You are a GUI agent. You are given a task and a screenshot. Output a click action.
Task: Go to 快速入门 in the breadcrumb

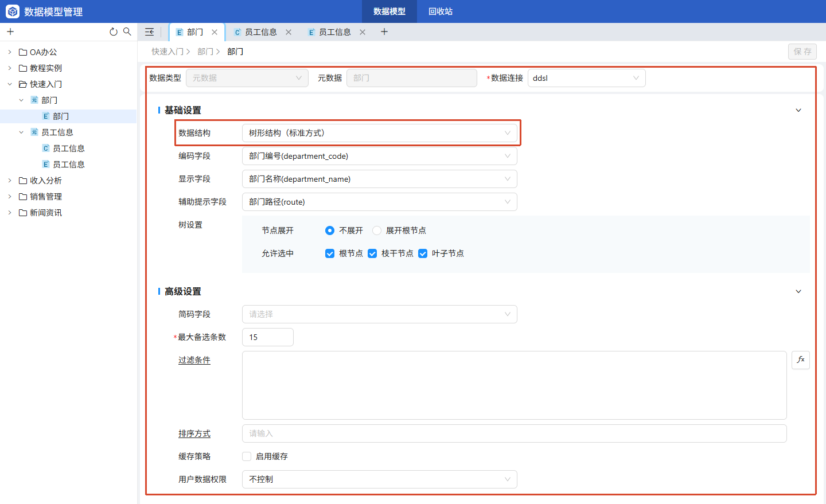click(x=167, y=52)
